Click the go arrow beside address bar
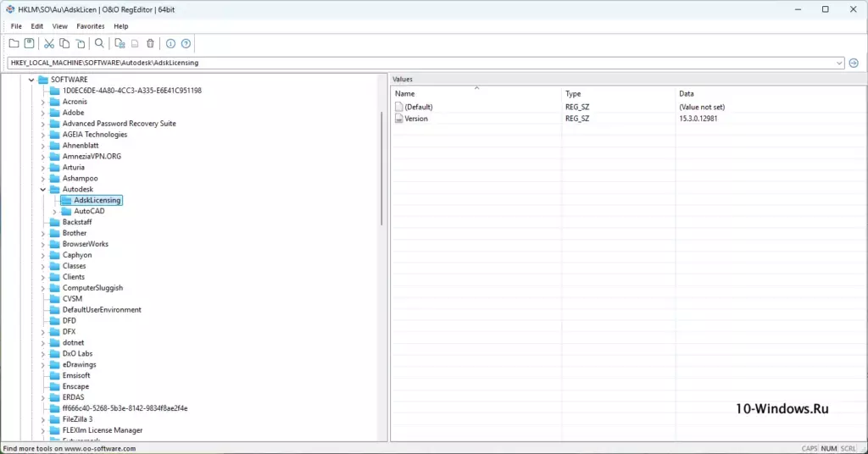Viewport: 868px width, 454px height. 854,63
